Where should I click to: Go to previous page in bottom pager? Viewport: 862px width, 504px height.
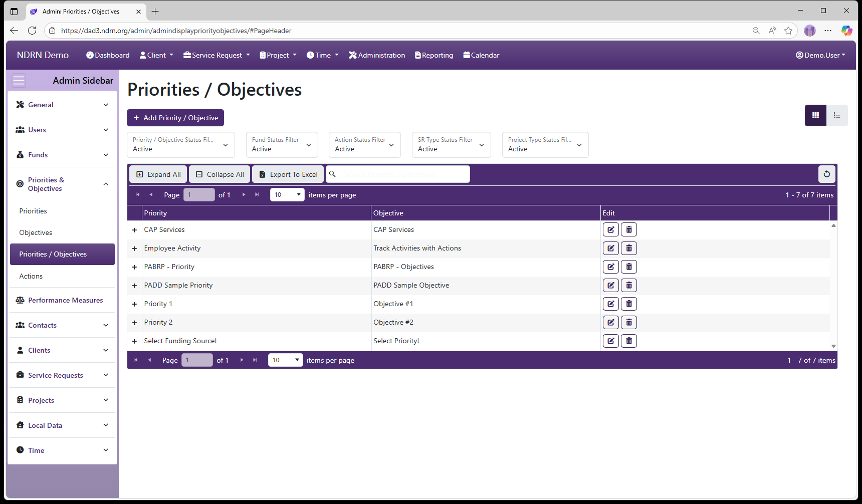coord(149,360)
